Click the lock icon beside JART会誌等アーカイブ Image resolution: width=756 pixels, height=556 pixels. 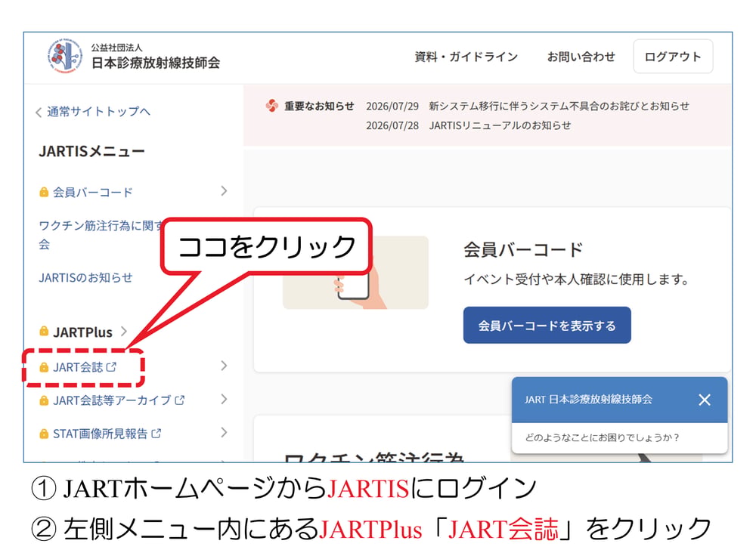click(x=44, y=400)
